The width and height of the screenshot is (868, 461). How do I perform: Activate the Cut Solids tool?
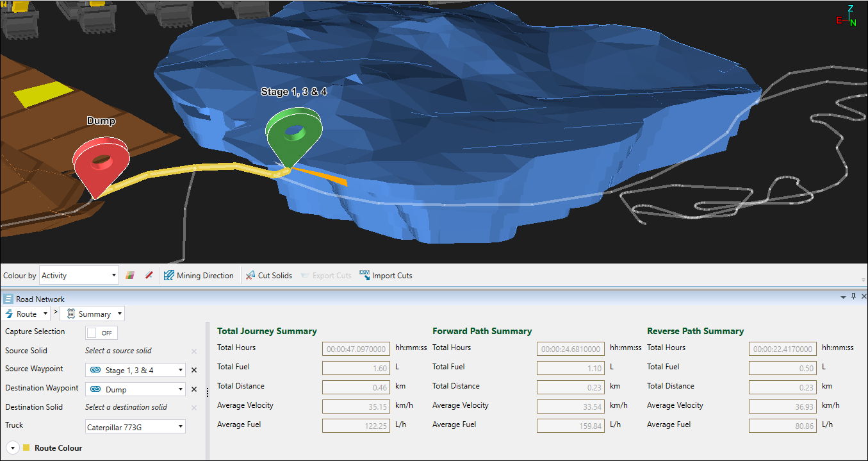pos(269,276)
